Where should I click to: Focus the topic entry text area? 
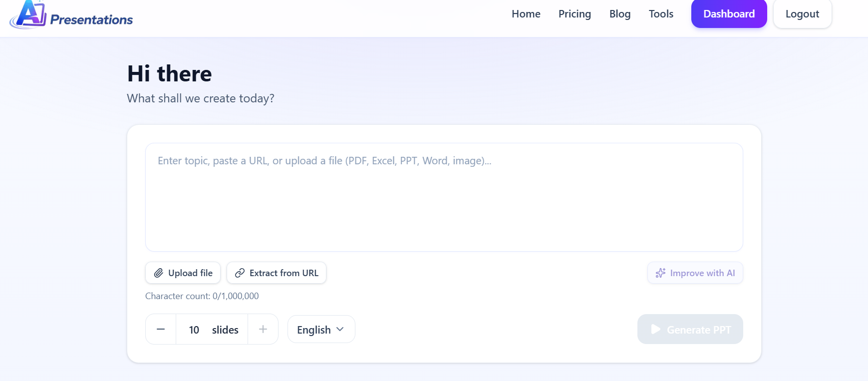(x=444, y=197)
